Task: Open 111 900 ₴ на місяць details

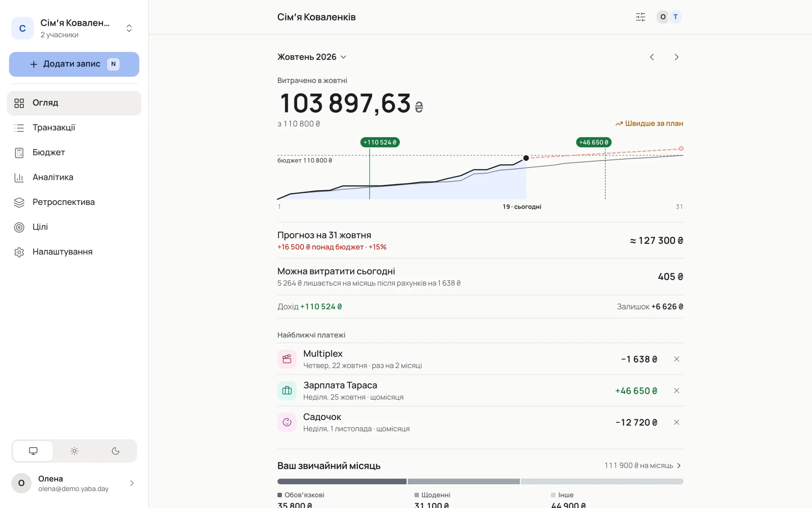Action: (643, 466)
